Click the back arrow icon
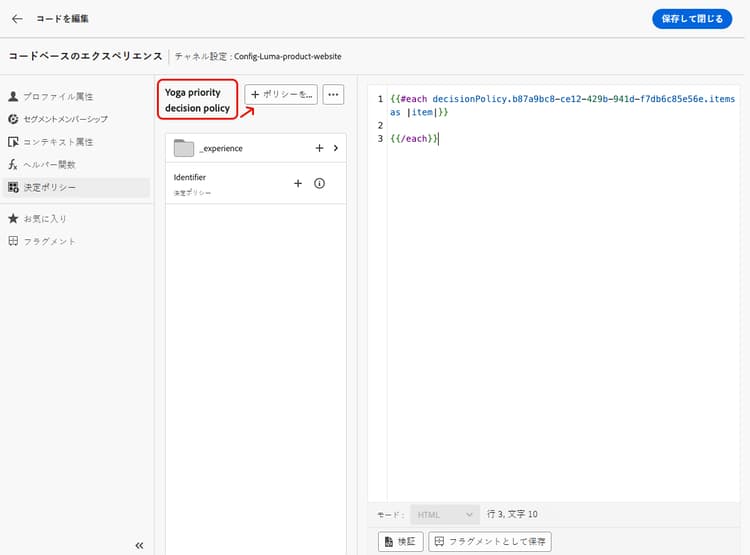The width and height of the screenshot is (750, 555). 17,19
